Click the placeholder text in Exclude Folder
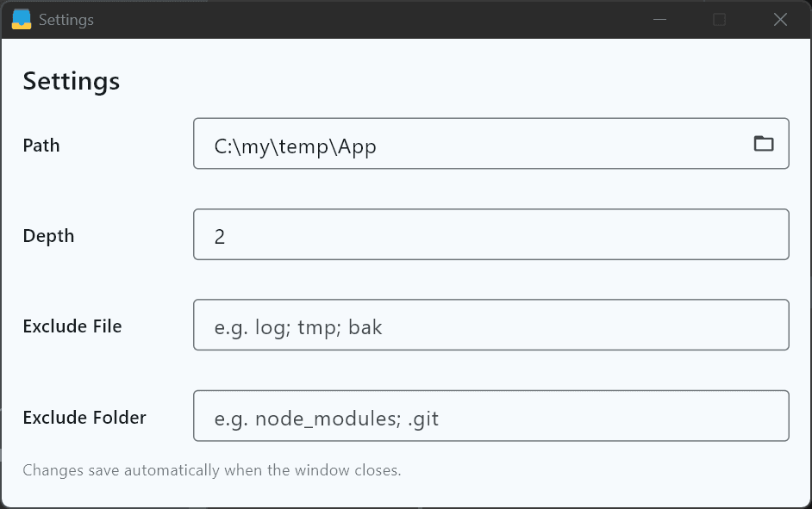 pos(328,417)
